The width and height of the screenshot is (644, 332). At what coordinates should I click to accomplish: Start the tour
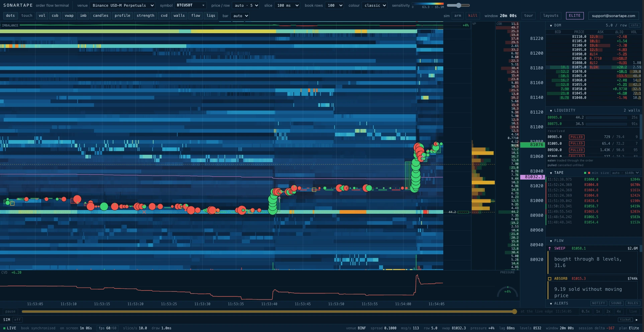[529, 16]
